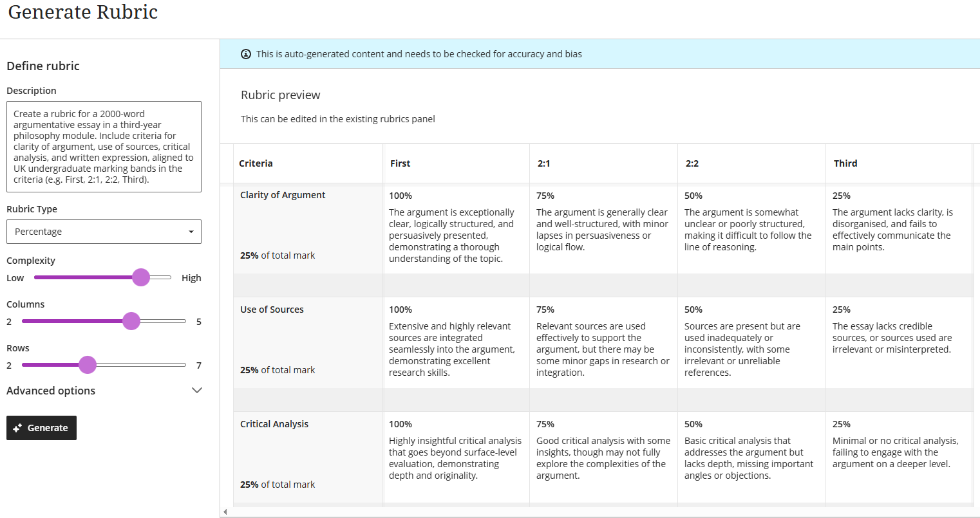This screenshot has height=518, width=980.
Task: Click the Generate button
Action: tap(42, 428)
